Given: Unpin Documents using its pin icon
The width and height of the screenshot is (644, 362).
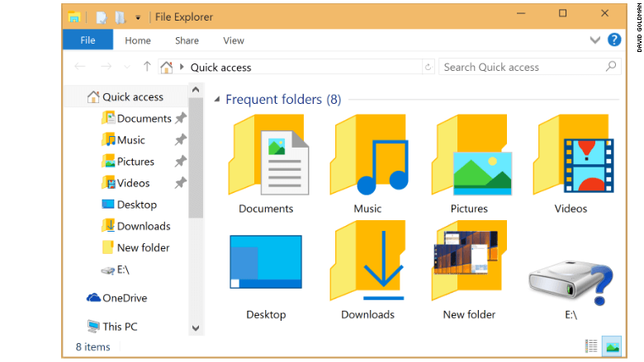Looking at the screenshot, I should [x=180, y=119].
